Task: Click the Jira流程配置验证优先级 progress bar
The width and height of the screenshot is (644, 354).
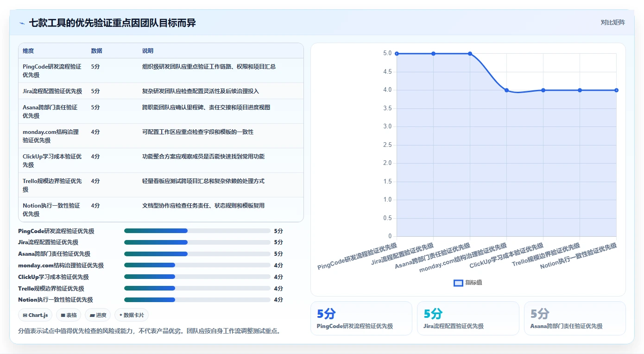Action: 197,242
